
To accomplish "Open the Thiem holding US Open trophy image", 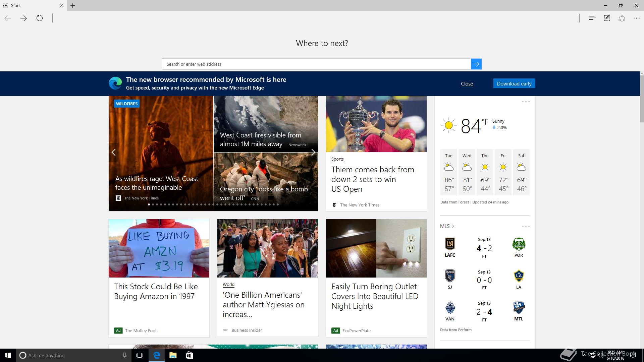I will 376,124.
